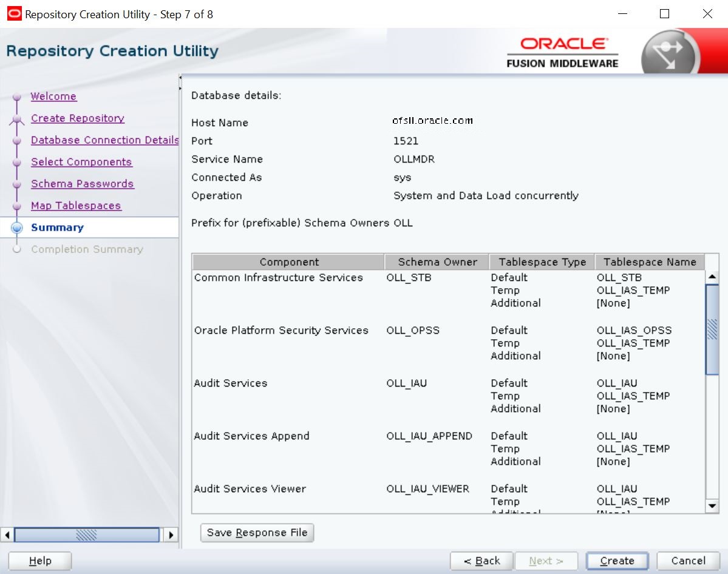Screen dimensions: 728x574
Task: Click Save Response File button
Action: [x=257, y=532]
